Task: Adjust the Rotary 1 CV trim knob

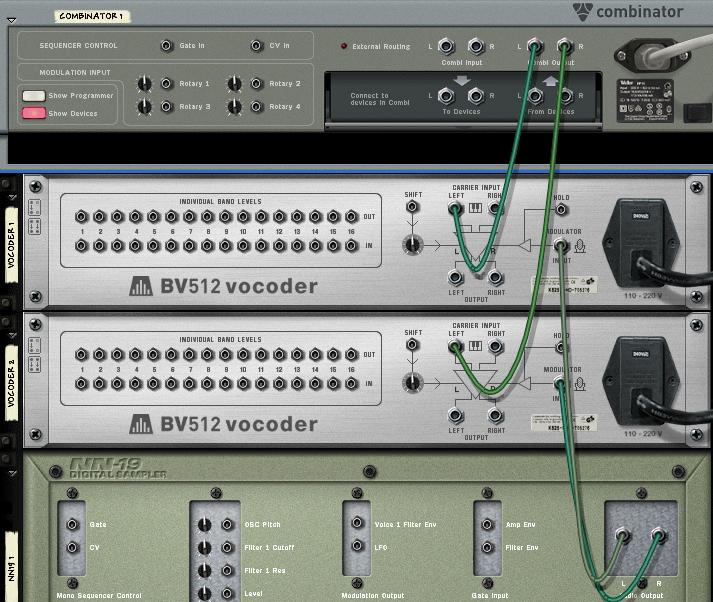Action: pyautogui.click(x=144, y=83)
